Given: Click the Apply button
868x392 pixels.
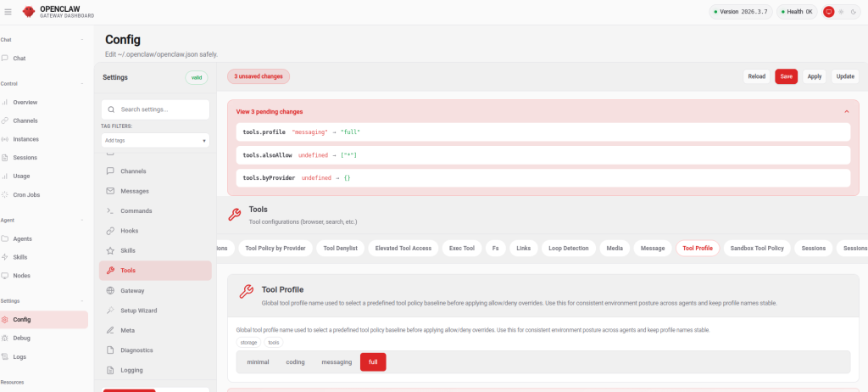Looking at the screenshot, I should (815, 76).
